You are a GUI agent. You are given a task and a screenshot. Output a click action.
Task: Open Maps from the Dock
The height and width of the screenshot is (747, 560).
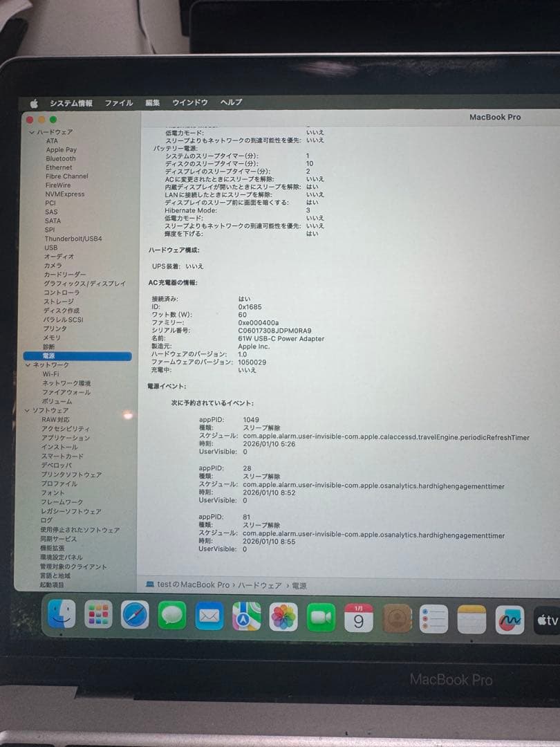[x=245, y=615]
